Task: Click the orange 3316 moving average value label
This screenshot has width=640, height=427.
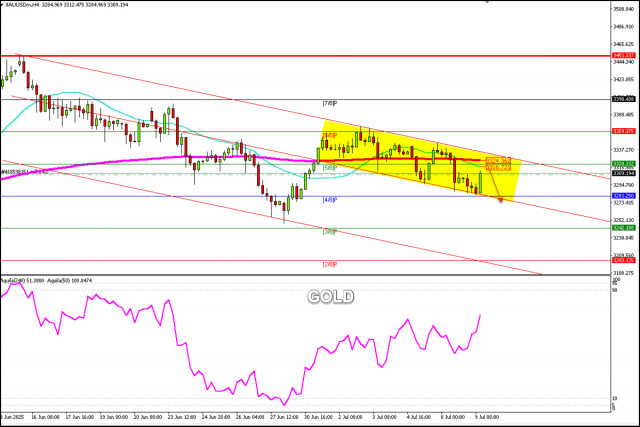Action: click(x=498, y=167)
